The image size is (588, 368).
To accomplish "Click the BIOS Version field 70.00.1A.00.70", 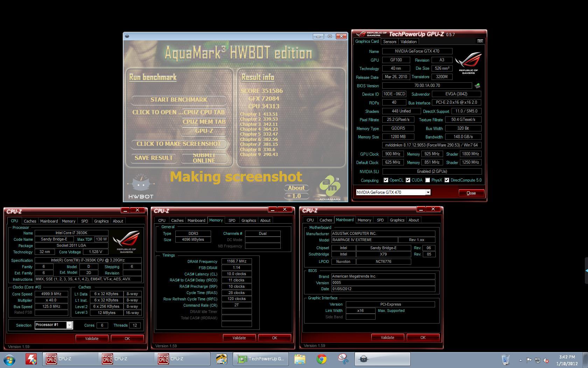I will (x=427, y=86).
